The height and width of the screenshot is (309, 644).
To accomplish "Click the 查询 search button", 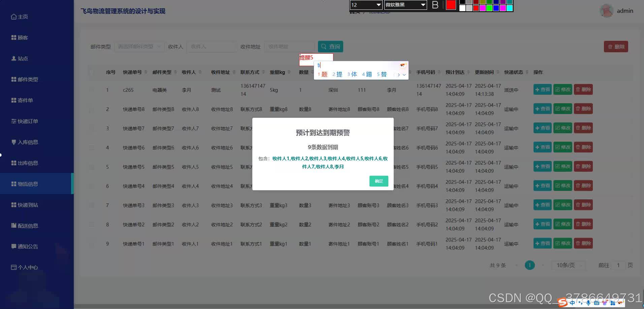I will pyautogui.click(x=330, y=47).
